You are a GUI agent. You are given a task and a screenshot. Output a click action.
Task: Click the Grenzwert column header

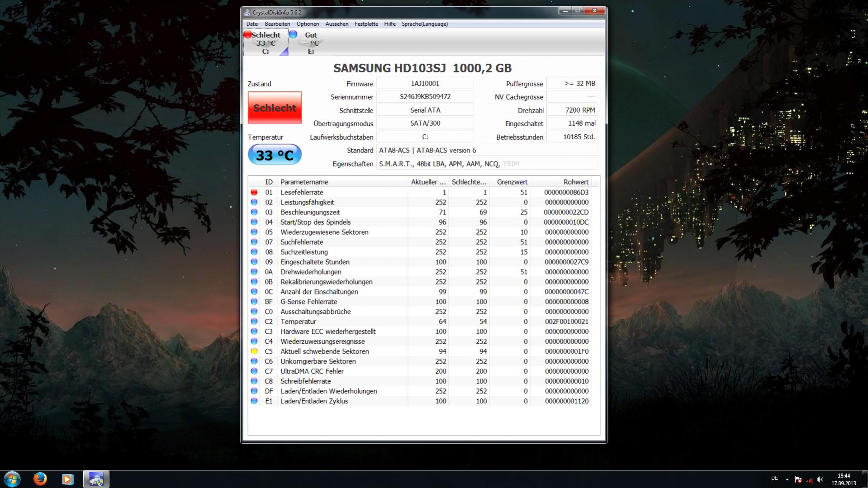[510, 182]
